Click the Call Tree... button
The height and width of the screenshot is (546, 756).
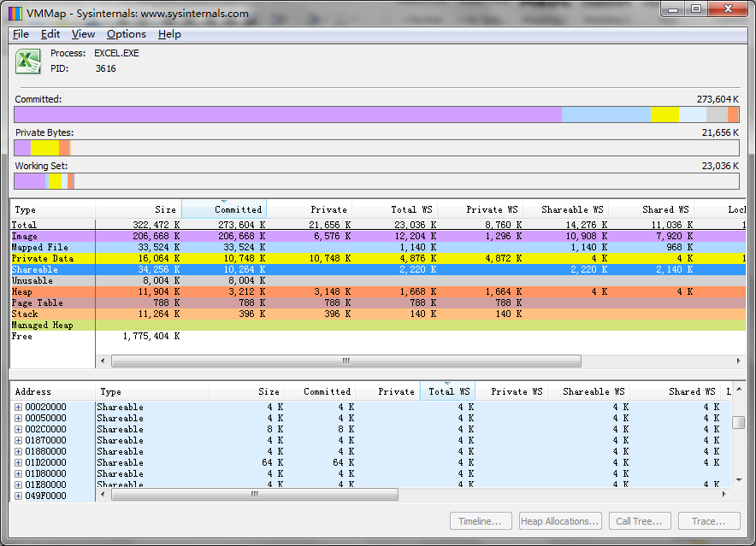pyautogui.click(x=640, y=521)
